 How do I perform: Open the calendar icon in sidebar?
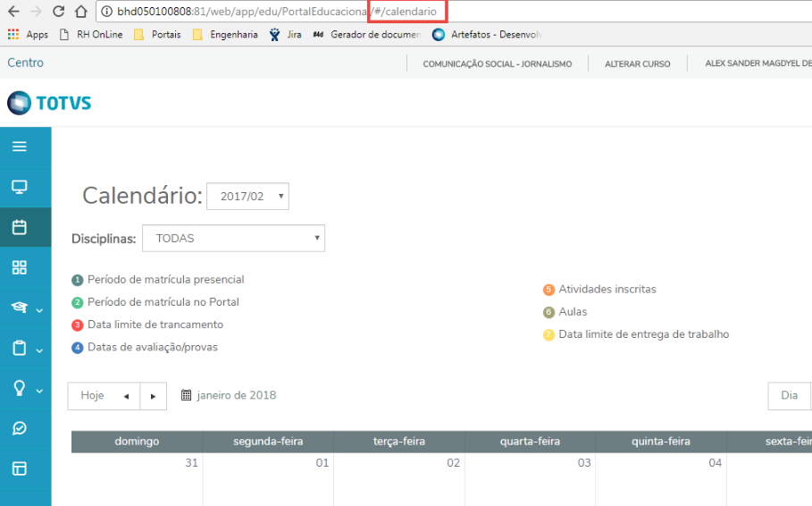(20, 227)
